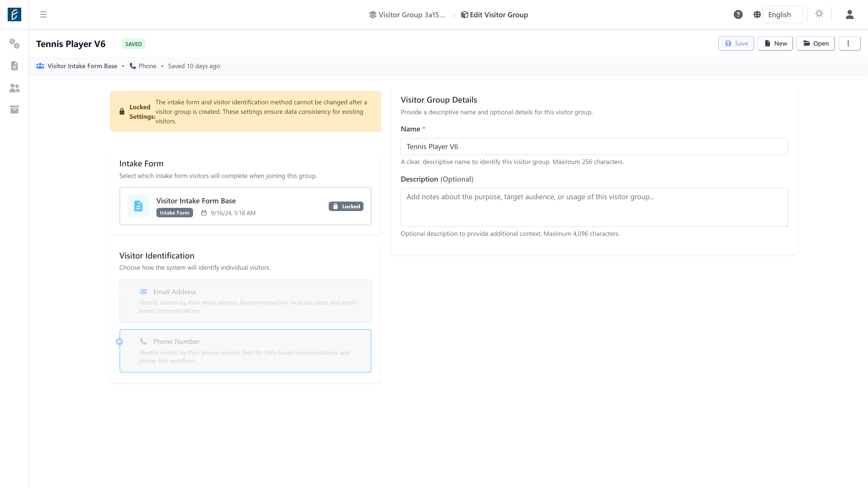Click the Open folder button
The width and height of the screenshot is (868, 488).
tap(815, 43)
